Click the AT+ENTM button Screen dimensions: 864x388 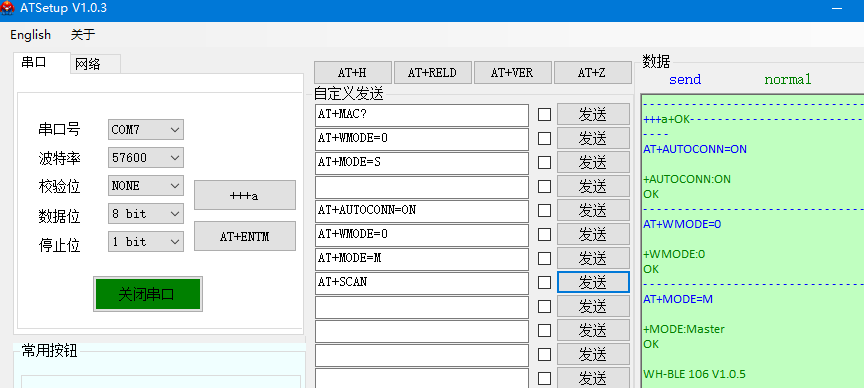pos(245,236)
